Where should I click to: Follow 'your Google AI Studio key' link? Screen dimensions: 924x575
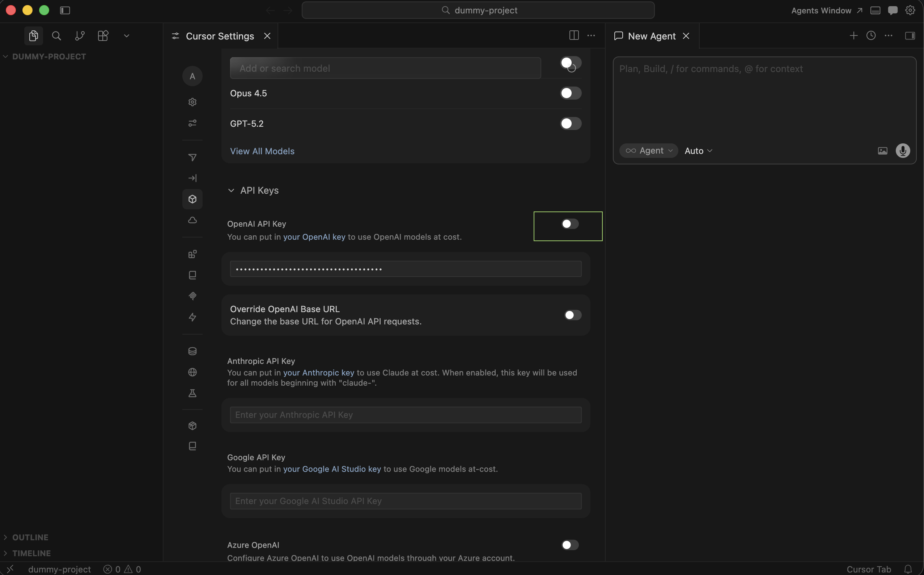coord(332,469)
